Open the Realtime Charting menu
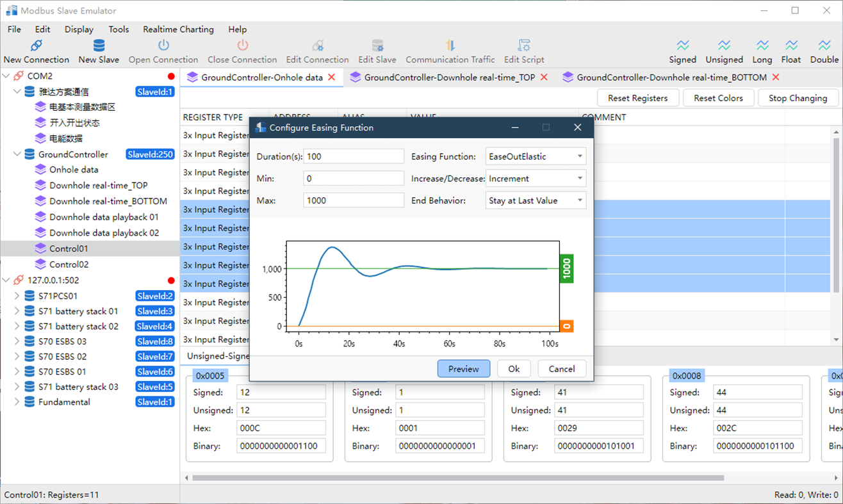 (178, 29)
